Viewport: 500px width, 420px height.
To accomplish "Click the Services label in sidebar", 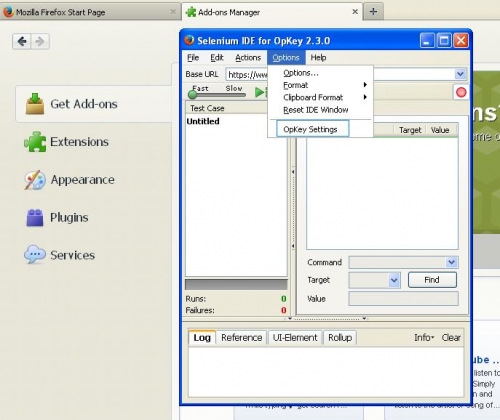I will point(73,255).
